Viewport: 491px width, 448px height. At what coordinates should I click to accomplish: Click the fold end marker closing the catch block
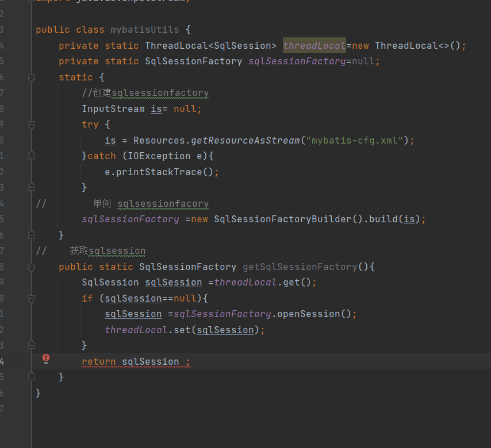(x=31, y=187)
